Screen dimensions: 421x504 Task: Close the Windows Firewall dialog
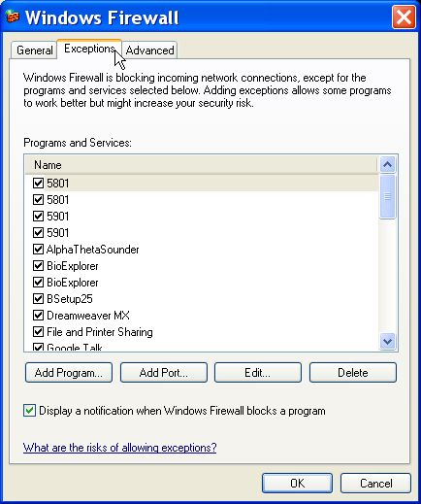tap(404, 17)
